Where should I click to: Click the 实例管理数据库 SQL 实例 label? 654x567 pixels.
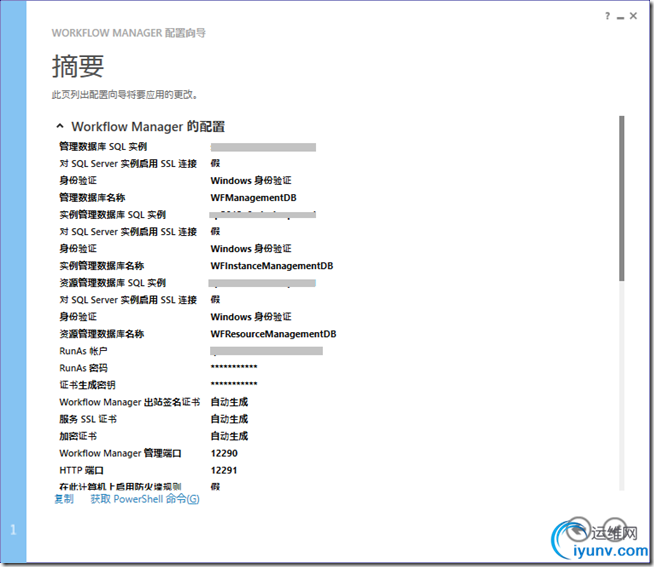pos(113,214)
